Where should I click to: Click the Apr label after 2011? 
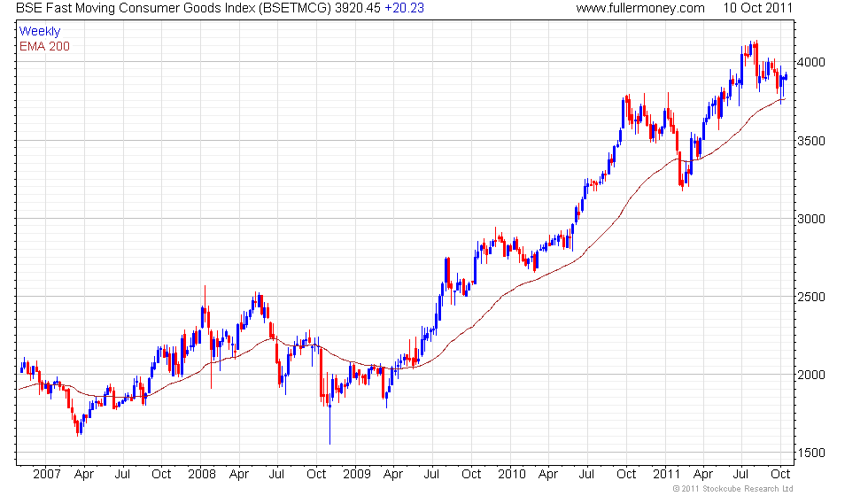point(703,475)
